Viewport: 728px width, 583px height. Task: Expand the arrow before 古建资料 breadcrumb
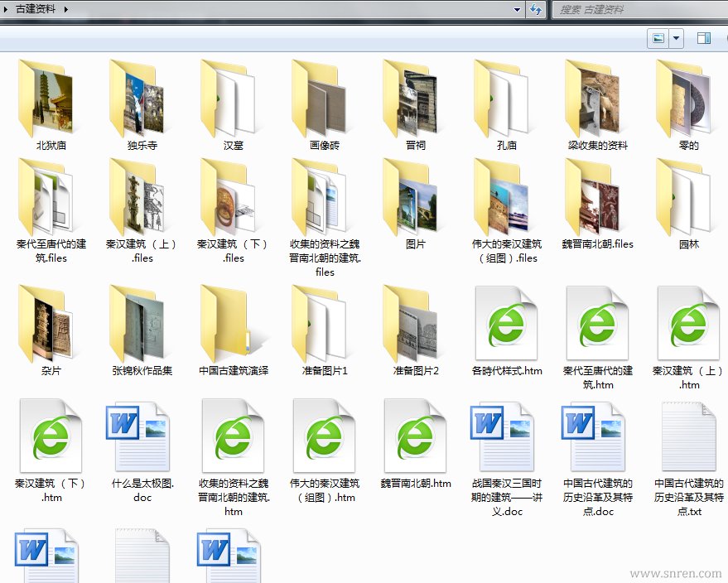5,9
